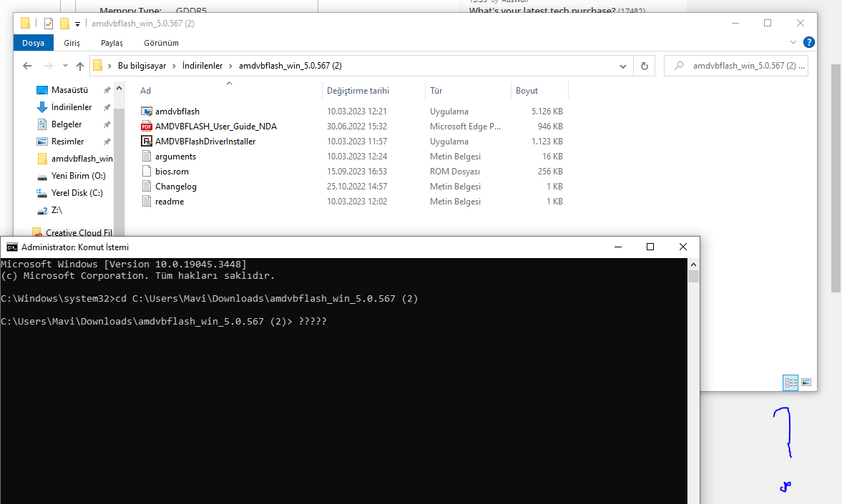
Task: Click the Command Prompt scrollbar up arrow
Action: [x=693, y=264]
